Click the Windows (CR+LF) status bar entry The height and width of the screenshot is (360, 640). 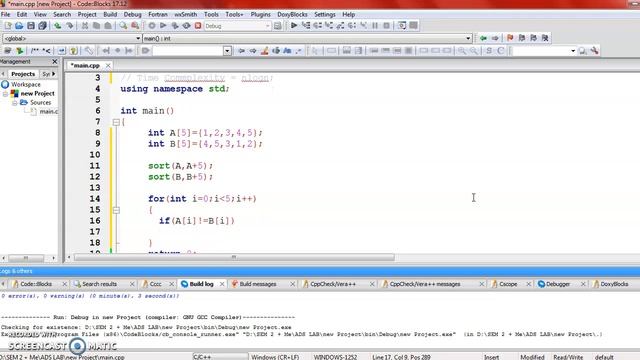[276, 357]
